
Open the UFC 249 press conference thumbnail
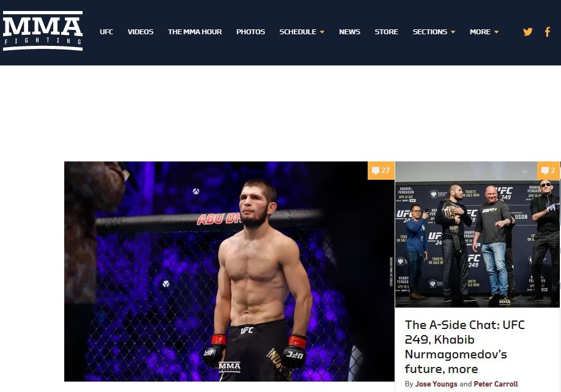point(477,234)
